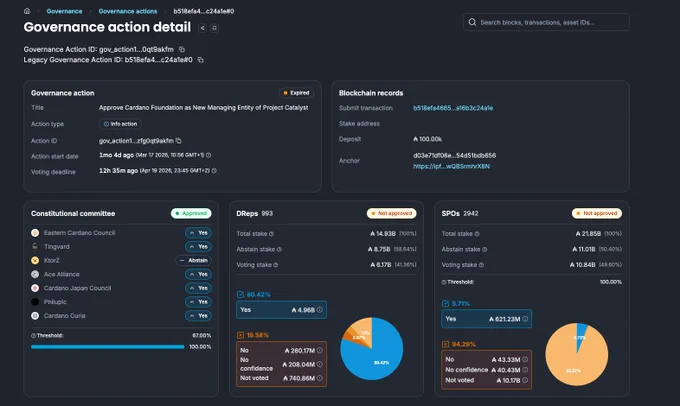The image size is (680, 406).
Task: Show info for DReps Total stake
Action: 271,234
